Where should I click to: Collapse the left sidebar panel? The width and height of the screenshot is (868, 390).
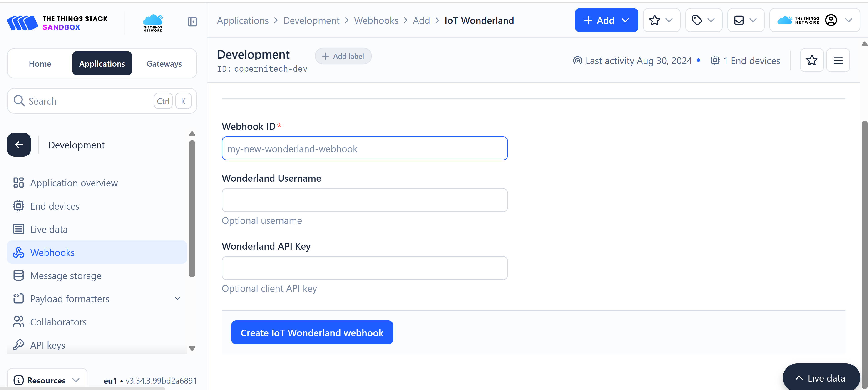pyautogui.click(x=192, y=22)
